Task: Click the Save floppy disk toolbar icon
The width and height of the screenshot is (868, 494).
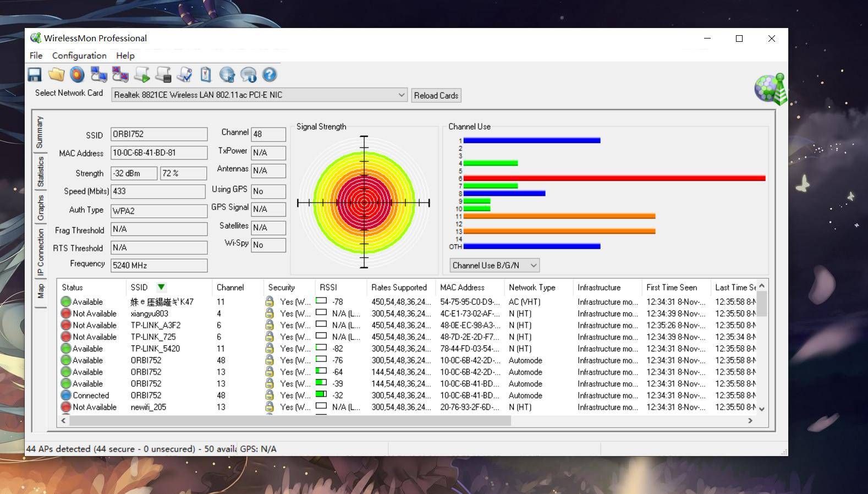Action: pos(35,75)
